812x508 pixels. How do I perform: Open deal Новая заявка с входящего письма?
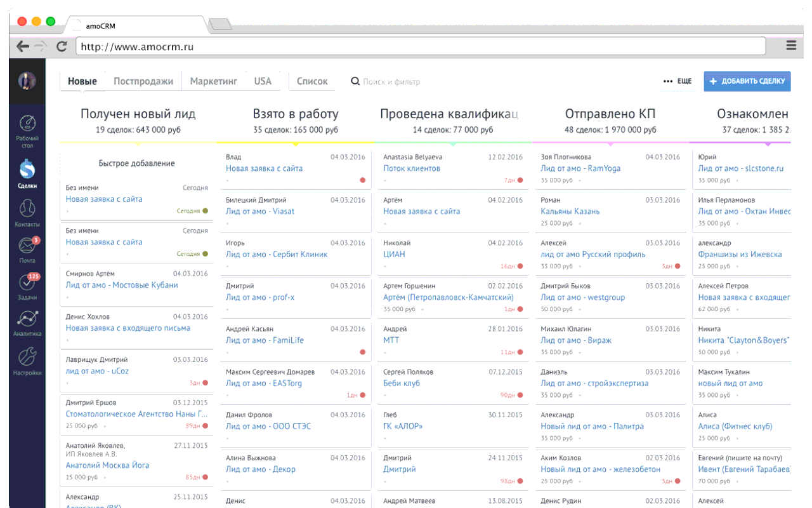pyautogui.click(x=128, y=328)
